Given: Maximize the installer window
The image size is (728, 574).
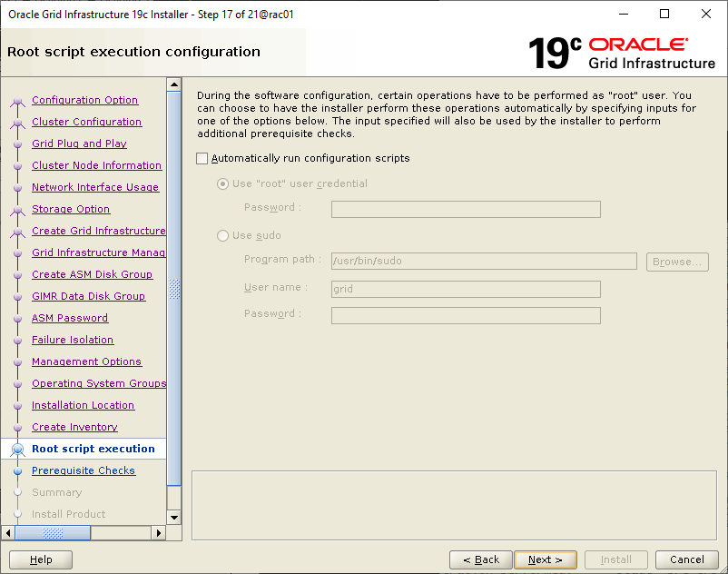Looking at the screenshot, I should click(x=664, y=14).
